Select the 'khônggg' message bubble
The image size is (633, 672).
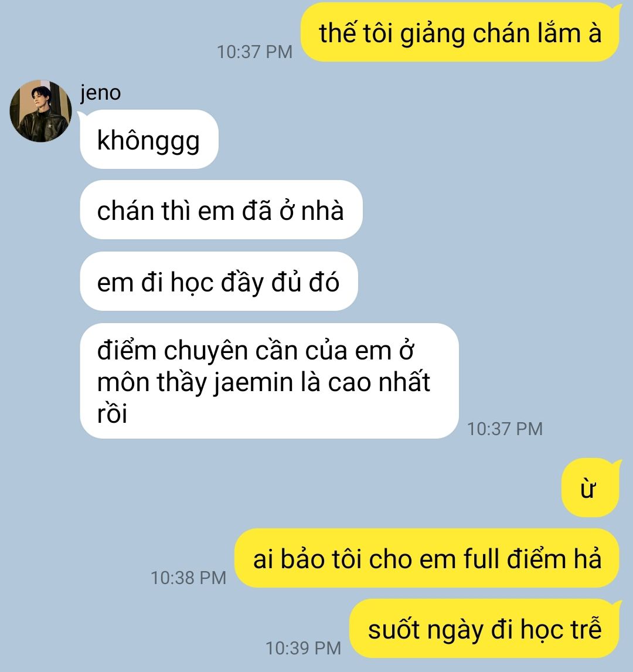point(149,140)
